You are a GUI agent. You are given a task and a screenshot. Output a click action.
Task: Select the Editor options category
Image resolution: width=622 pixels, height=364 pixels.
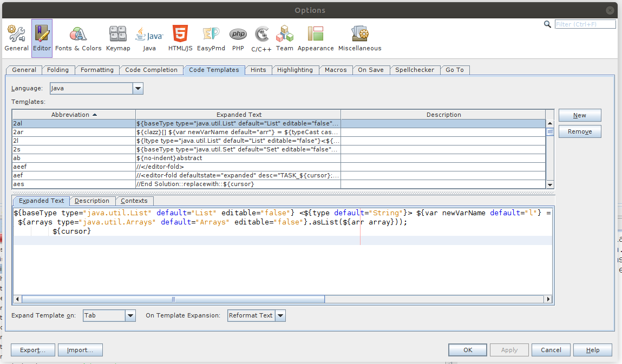tap(42, 38)
